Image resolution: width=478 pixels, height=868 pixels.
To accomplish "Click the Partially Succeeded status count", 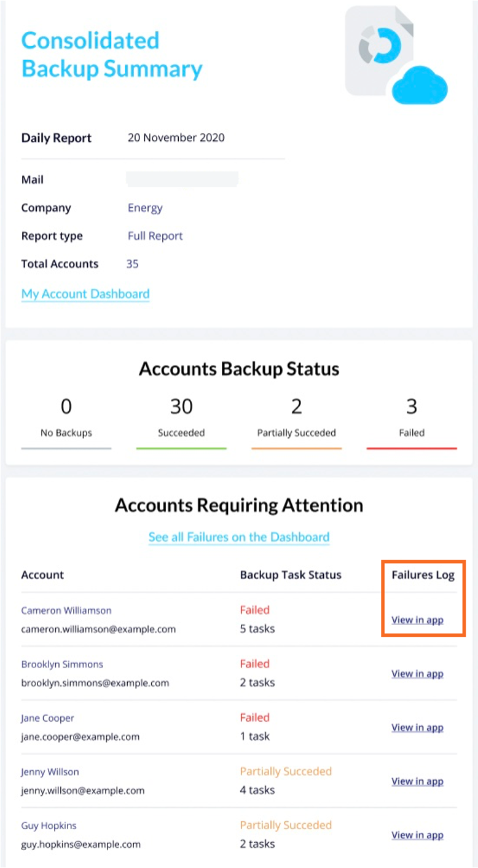I will [297, 406].
